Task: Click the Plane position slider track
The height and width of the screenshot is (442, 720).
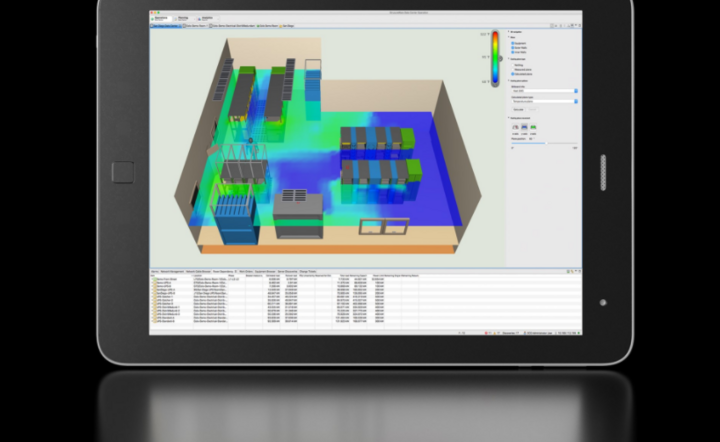Action: 545,143
